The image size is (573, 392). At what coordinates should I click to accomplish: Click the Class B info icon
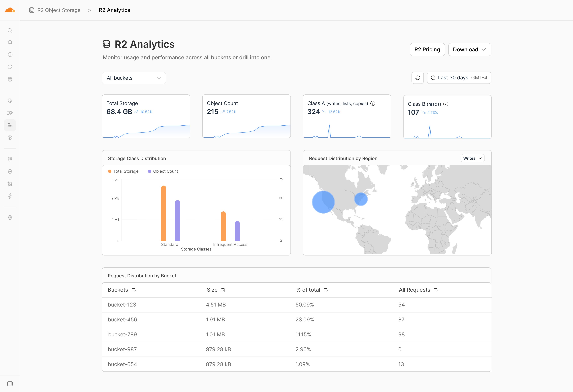click(x=446, y=104)
